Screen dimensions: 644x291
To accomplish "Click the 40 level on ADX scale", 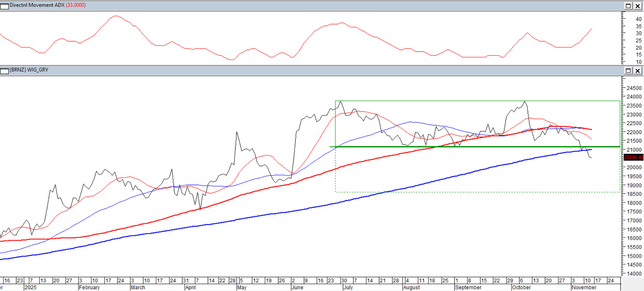I will [639, 19].
